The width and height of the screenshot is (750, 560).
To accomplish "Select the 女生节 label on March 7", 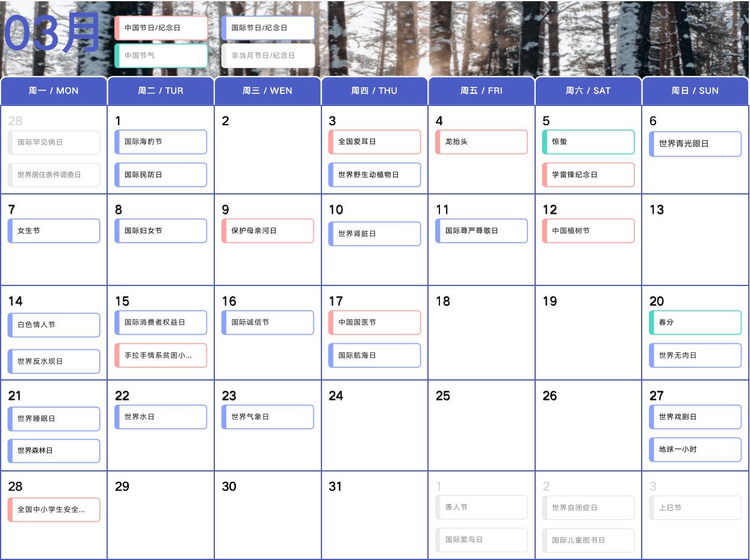I will [54, 231].
